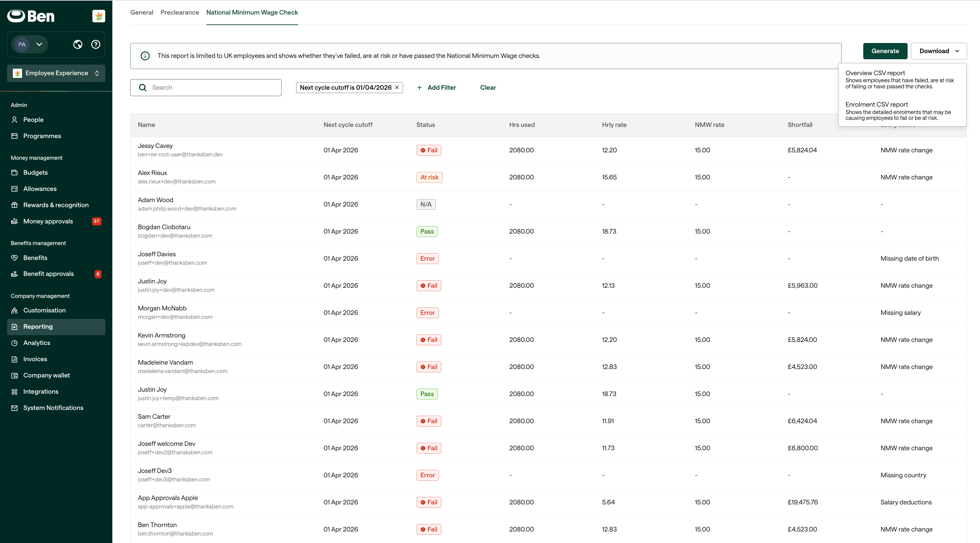Open the 37 badge on Money approvals
The width and height of the screenshot is (980, 543).
coord(97,221)
